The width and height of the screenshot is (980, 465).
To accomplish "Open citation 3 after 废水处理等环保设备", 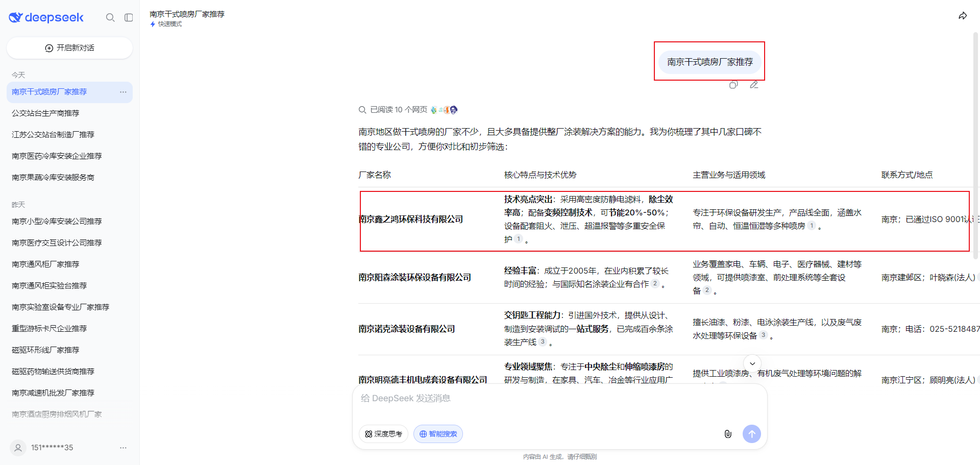I will (763, 335).
